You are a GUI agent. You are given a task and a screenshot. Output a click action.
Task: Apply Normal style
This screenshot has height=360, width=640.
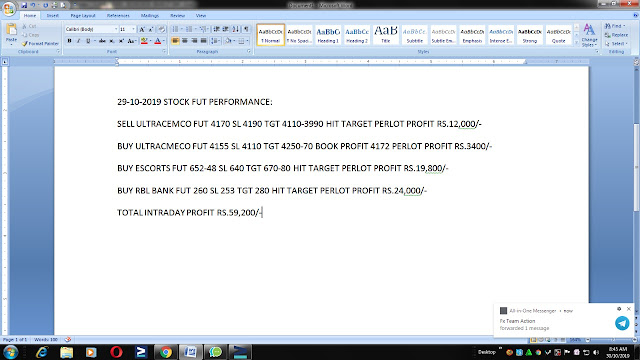coord(271,35)
